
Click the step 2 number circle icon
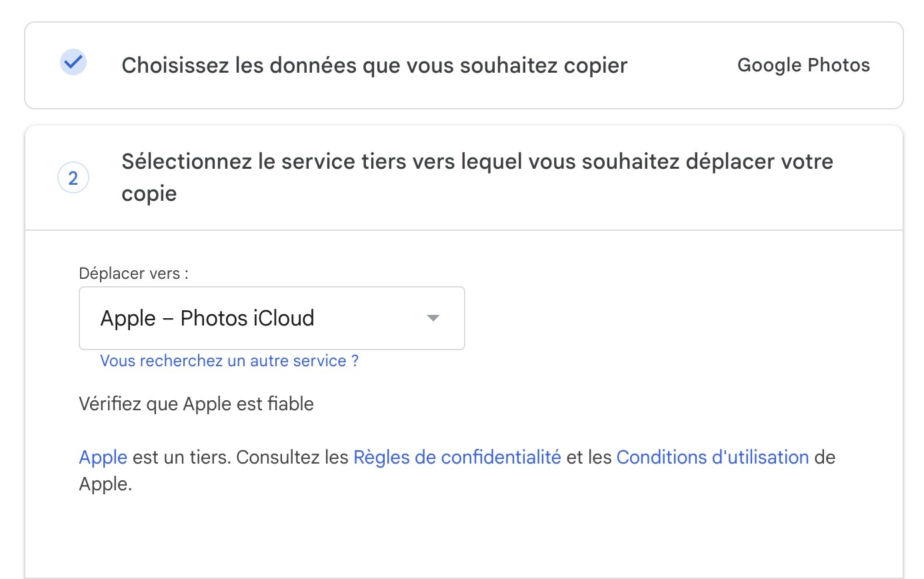(x=73, y=178)
